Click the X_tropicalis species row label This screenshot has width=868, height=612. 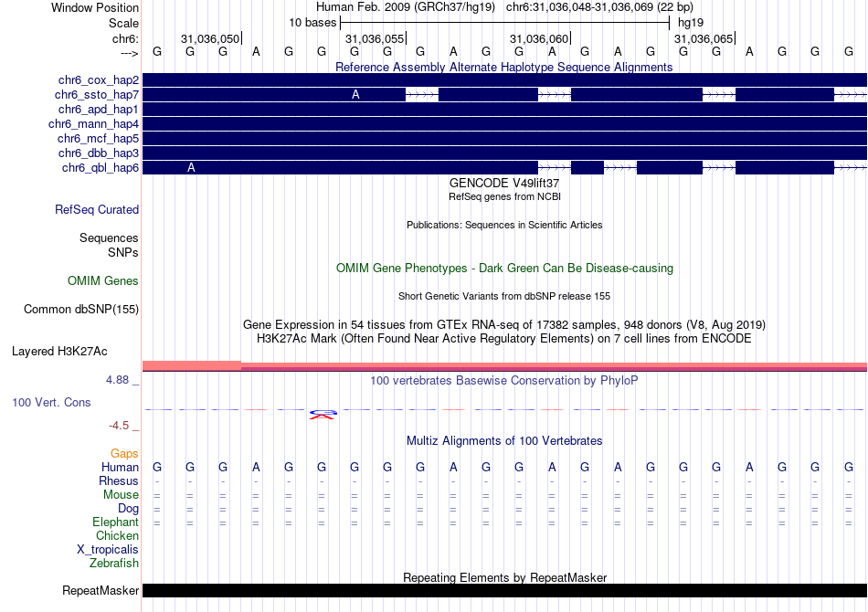(x=108, y=550)
